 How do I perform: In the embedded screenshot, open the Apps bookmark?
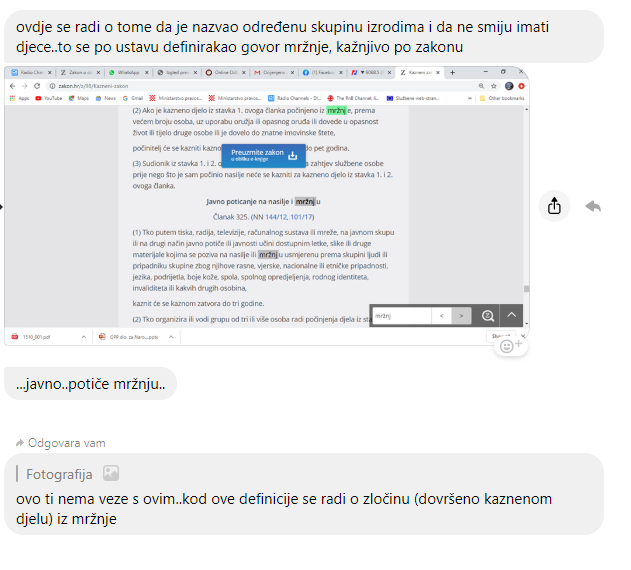(19, 98)
